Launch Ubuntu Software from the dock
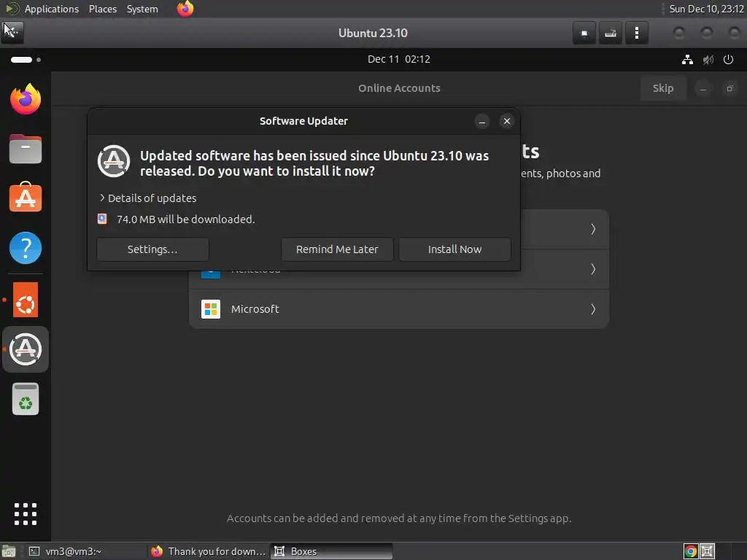This screenshot has height=560, width=747. [x=26, y=197]
